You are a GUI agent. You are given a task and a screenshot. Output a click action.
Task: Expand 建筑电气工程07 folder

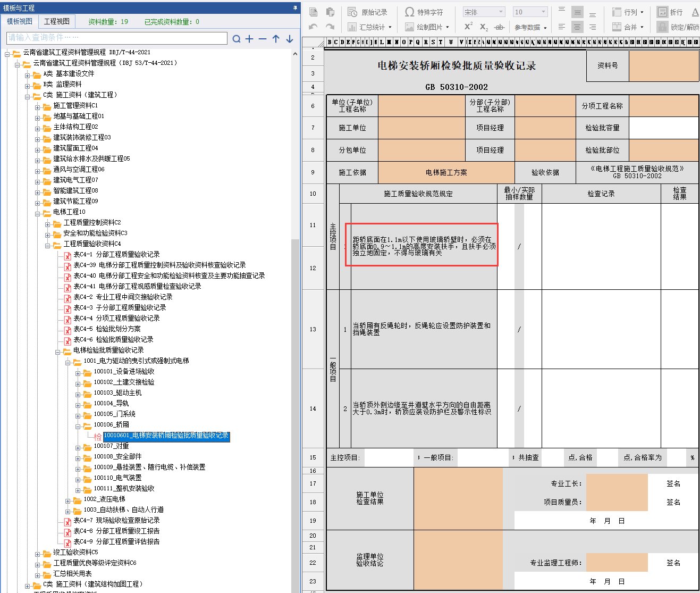click(38, 181)
